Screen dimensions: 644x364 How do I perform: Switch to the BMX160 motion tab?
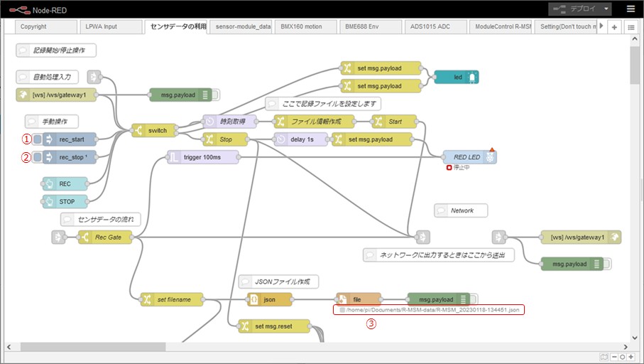(x=301, y=27)
